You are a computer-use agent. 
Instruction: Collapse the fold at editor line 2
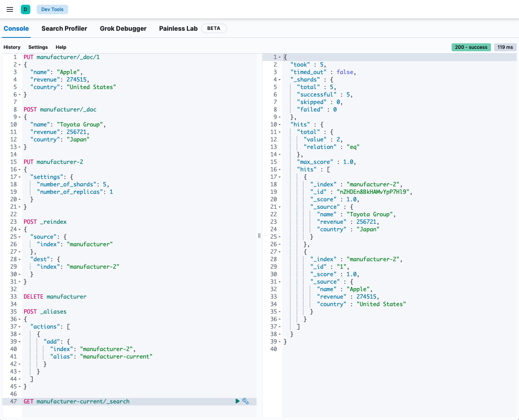[19, 65]
